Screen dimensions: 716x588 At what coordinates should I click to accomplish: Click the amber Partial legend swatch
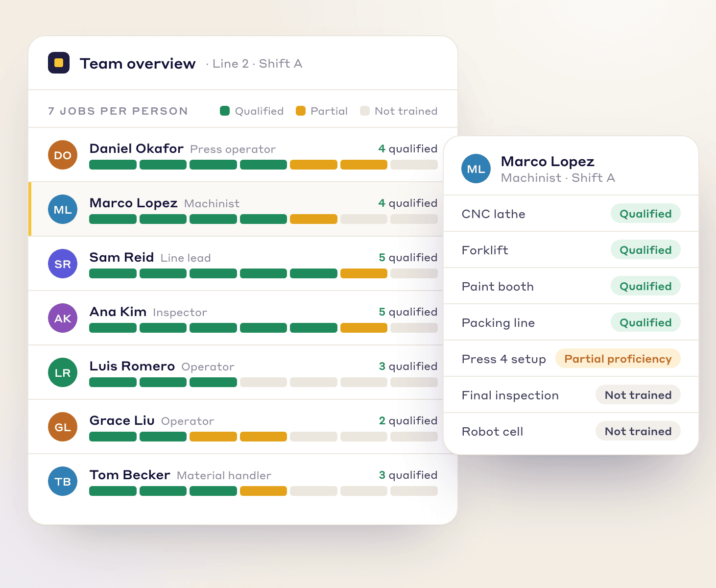click(x=301, y=111)
